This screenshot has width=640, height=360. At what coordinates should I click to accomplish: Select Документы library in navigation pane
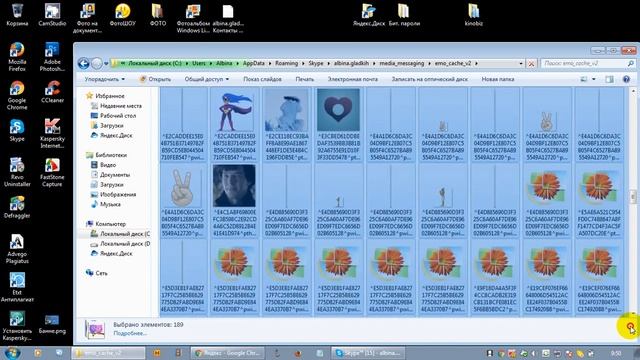click(x=115, y=175)
